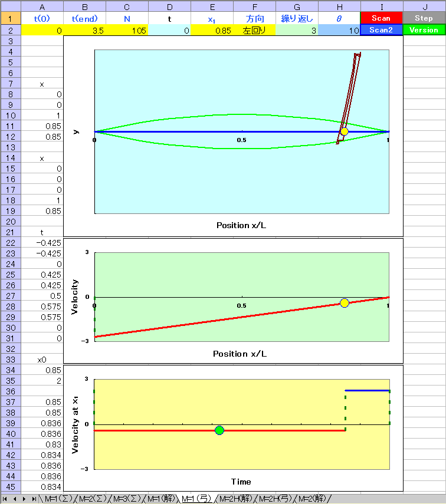
Task: Click the blue Scan2 button
Action: (381, 29)
